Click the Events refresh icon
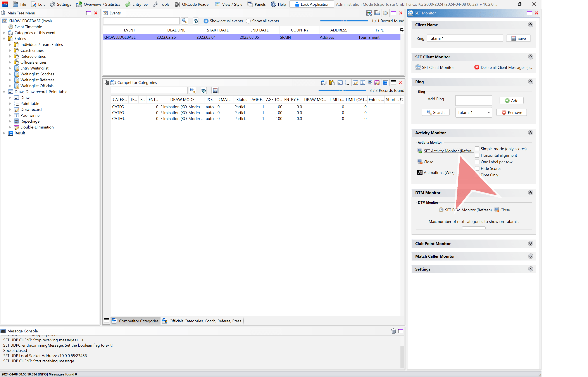Screen dimensions: 588x377 pos(196,21)
